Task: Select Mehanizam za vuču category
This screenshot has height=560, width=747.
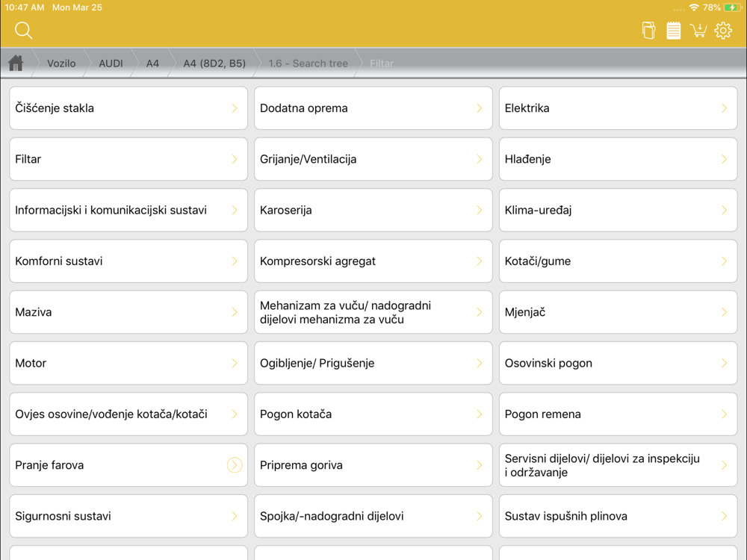Action: [x=373, y=312]
